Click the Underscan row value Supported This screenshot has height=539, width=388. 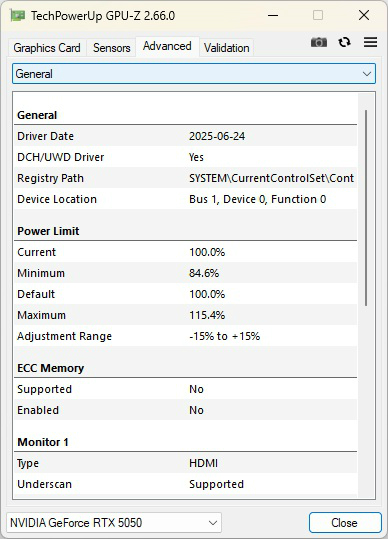pos(216,484)
